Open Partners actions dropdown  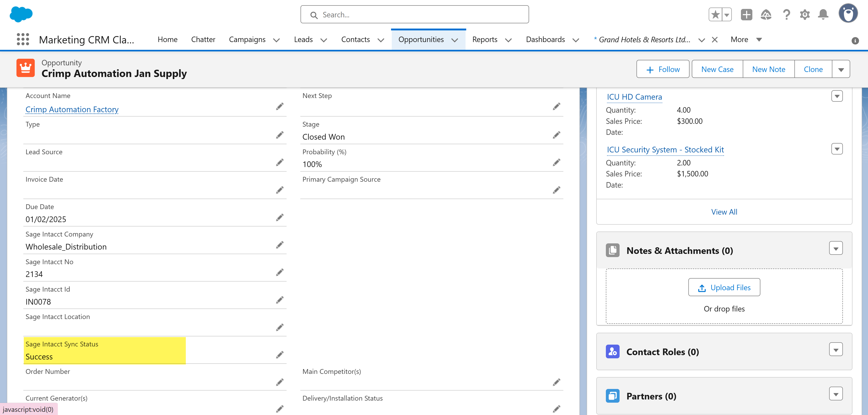click(836, 394)
